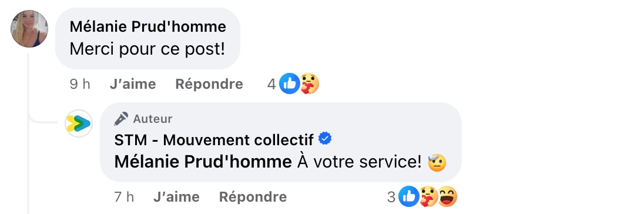Click the saluting emoji in STM's reply
The height and width of the screenshot is (214, 644).
coord(437,163)
